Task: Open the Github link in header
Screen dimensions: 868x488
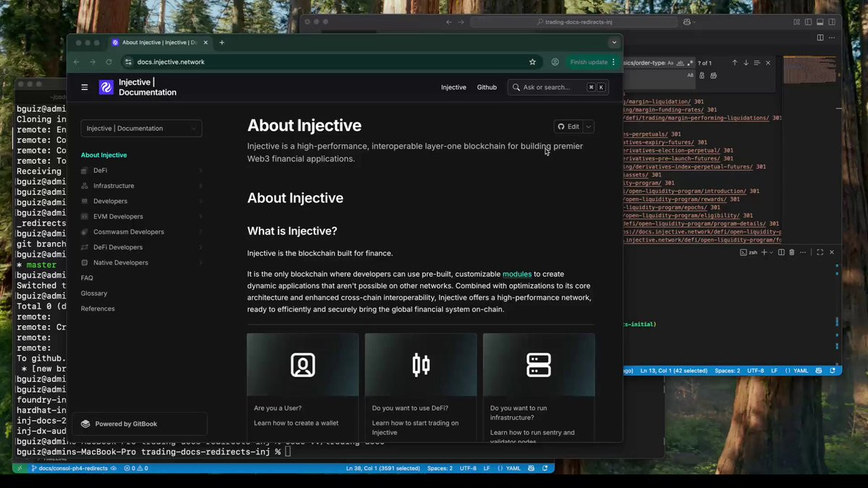Action: coord(487,87)
